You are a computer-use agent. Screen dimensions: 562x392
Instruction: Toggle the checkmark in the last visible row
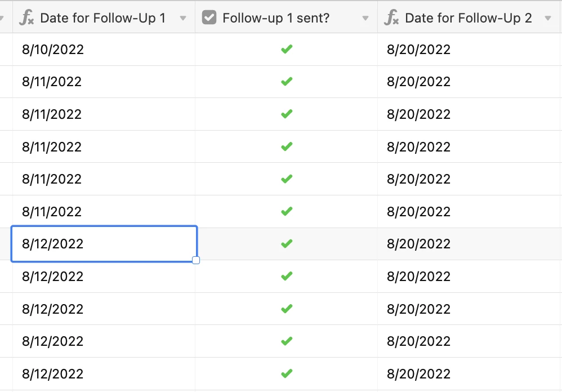pyautogui.click(x=287, y=374)
